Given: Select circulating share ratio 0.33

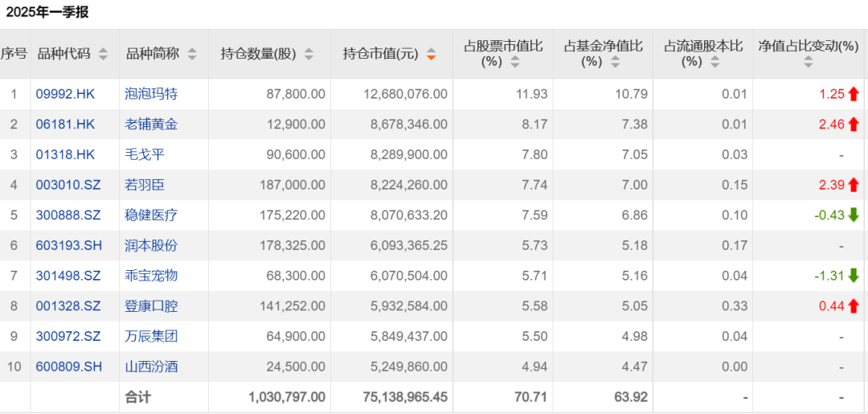Looking at the screenshot, I should 735,306.
